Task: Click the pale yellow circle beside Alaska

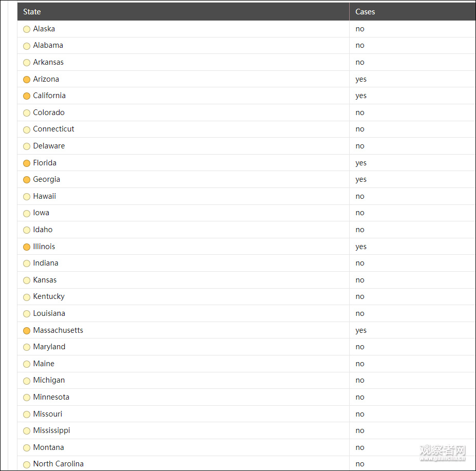Action: [27, 29]
